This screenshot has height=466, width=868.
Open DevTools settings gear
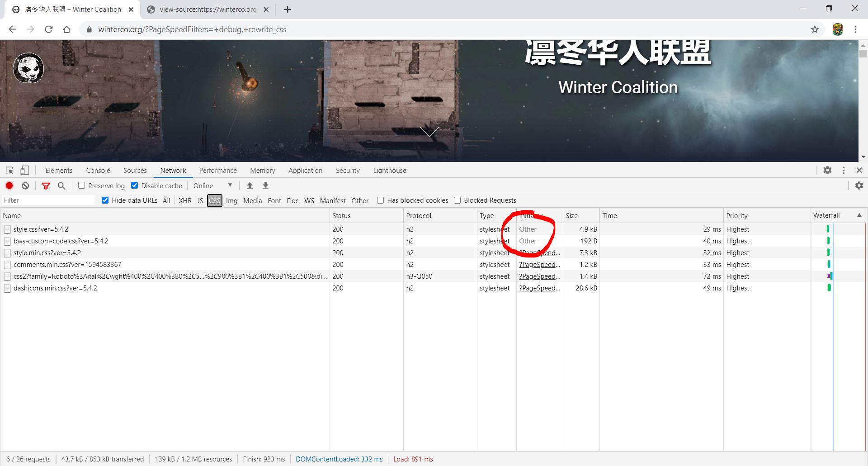pos(827,170)
